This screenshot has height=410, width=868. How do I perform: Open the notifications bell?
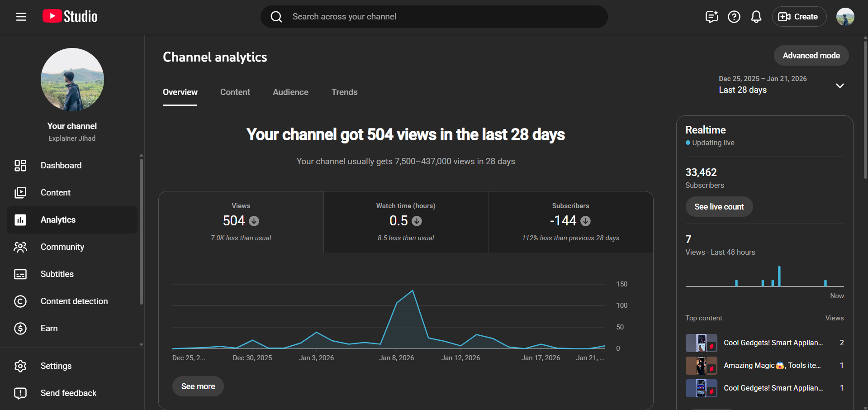coord(756,17)
